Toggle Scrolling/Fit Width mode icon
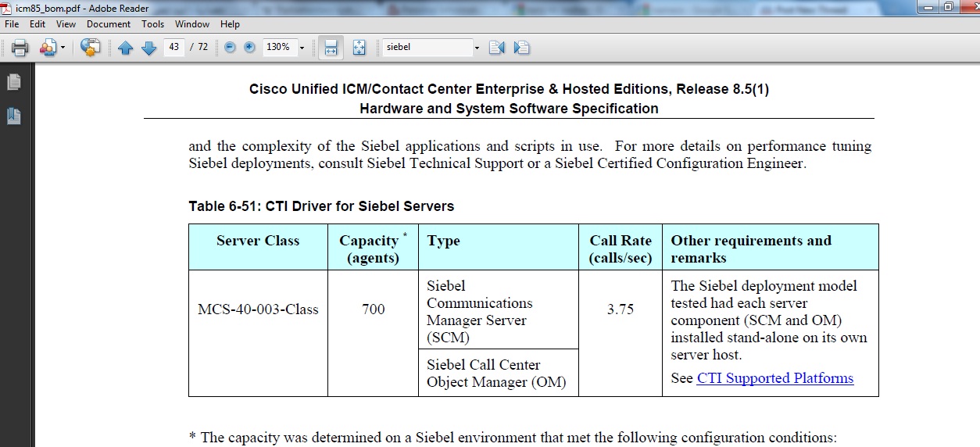The image size is (980, 447). pyautogui.click(x=331, y=48)
